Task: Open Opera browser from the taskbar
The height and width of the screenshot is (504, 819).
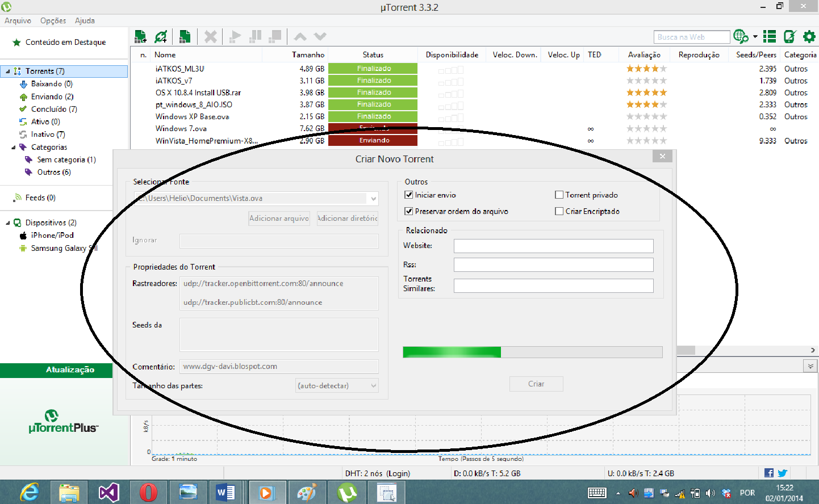Action: 148,492
